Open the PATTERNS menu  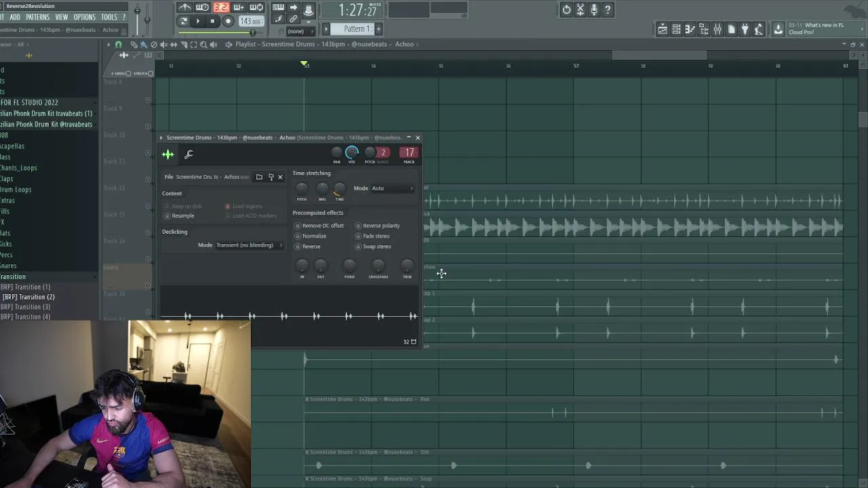coord(37,17)
